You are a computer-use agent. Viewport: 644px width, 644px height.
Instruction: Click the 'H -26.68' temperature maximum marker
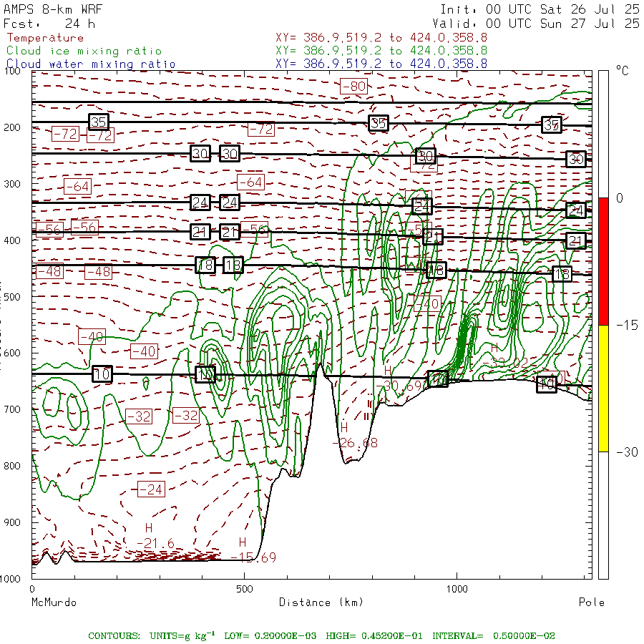(354, 435)
